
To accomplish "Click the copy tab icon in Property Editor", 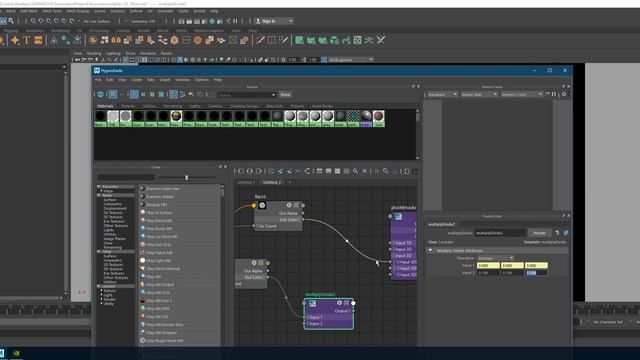I will pos(566,233).
